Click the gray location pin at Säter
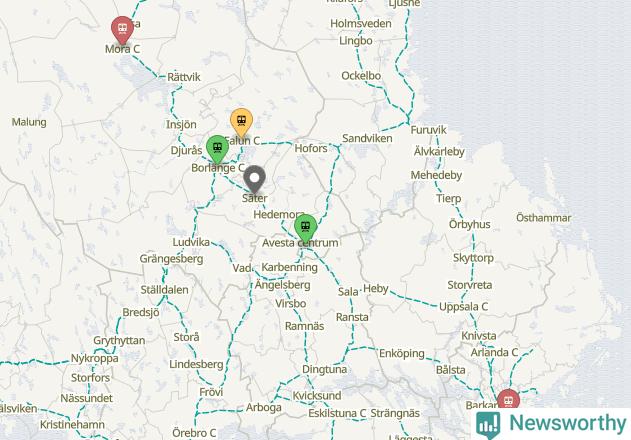This screenshot has width=631, height=440. [254, 180]
